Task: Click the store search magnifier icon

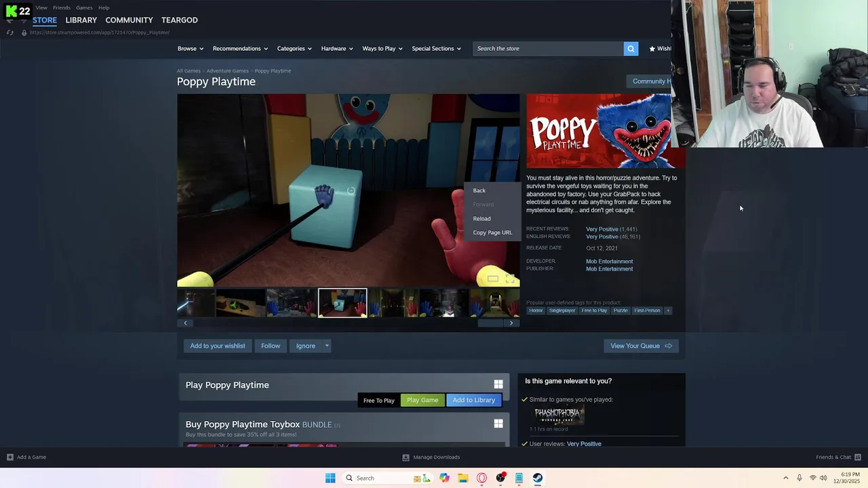Action: pyautogui.click(x=631, y=48)
